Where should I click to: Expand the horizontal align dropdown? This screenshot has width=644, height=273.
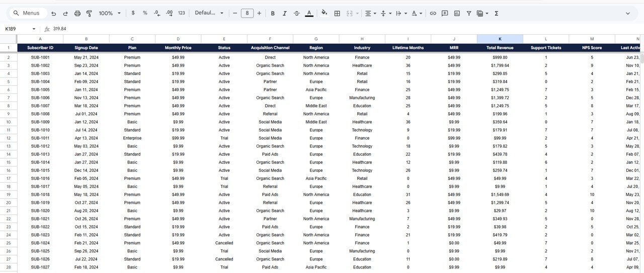point(370,13)
